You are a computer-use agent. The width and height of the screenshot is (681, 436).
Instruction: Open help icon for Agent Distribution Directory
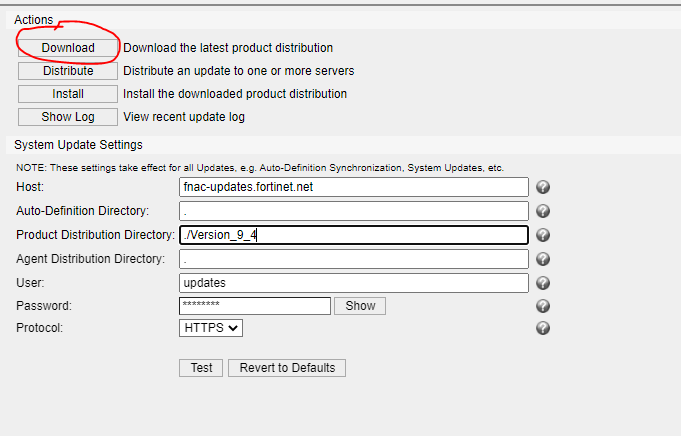543,259
